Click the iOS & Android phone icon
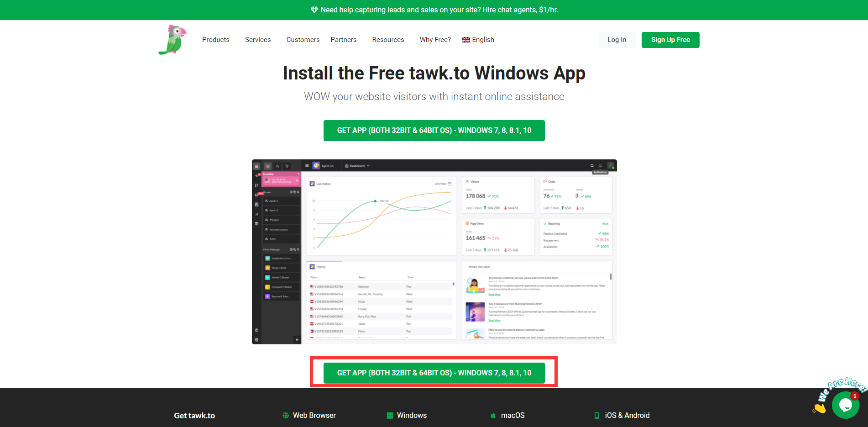 597,416
